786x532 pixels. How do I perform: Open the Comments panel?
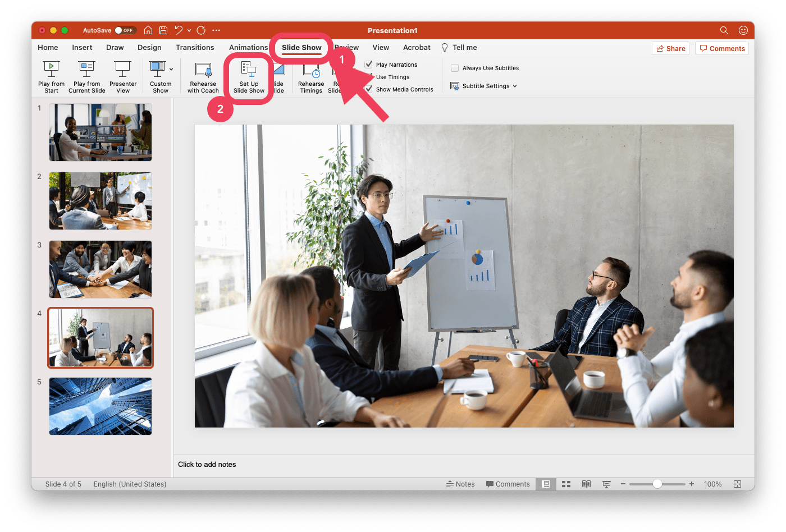[x=721, y=48]
